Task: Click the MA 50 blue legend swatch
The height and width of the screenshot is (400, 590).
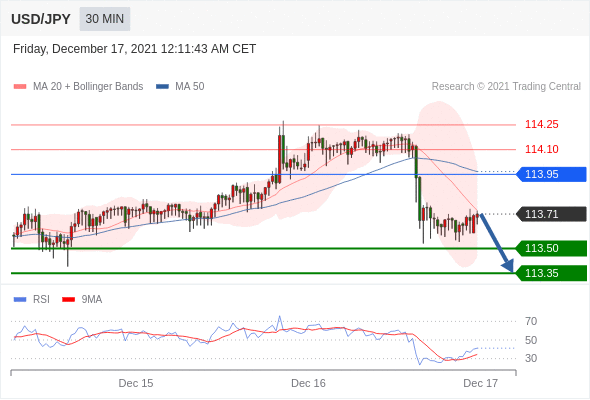Action: 162,87
